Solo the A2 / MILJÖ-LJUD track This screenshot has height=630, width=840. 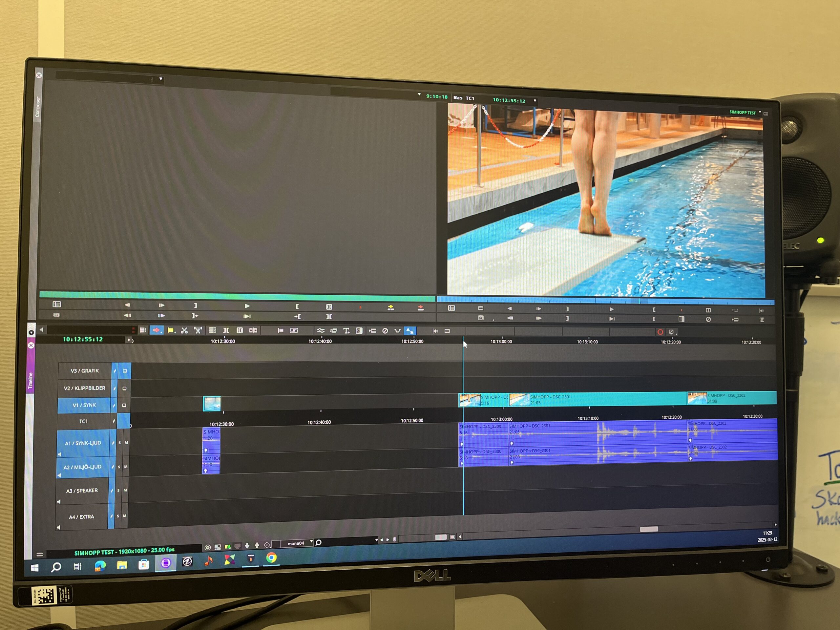(119, 467)
